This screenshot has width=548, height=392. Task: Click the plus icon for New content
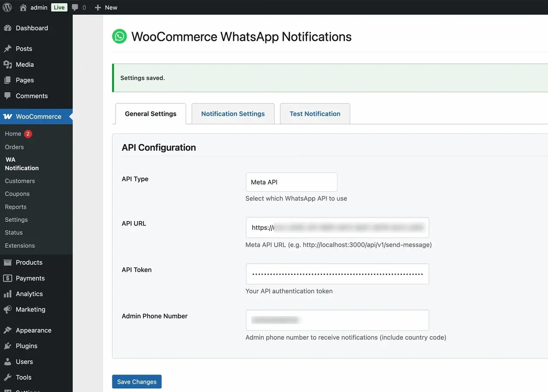point(98,8)
